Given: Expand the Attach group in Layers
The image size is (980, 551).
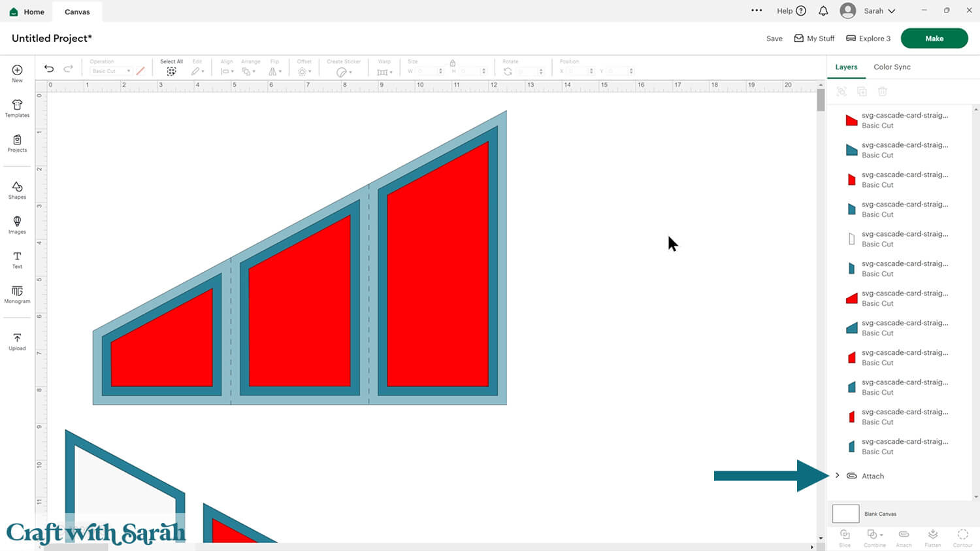Looking at the screenshot, I should click(x=837, y=476).
